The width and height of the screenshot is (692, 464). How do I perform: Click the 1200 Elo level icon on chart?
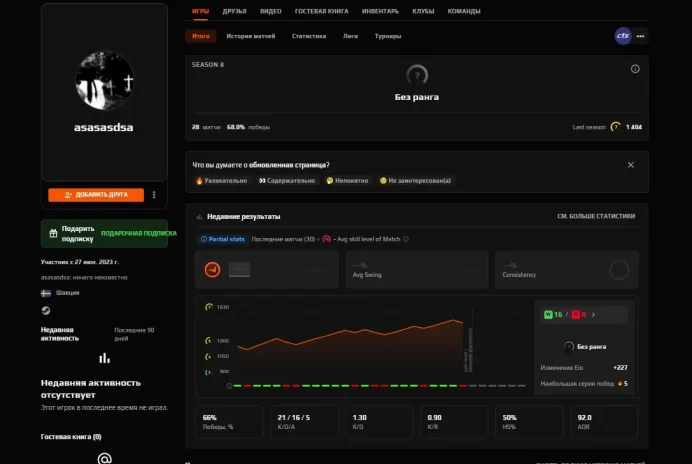tap(208, 341)
